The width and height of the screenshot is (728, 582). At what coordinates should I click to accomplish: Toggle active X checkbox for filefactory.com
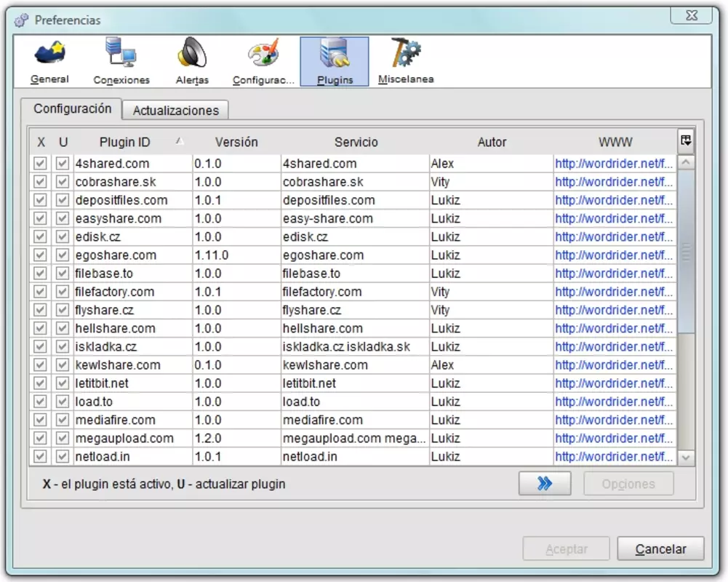click(x=41, y=292)
